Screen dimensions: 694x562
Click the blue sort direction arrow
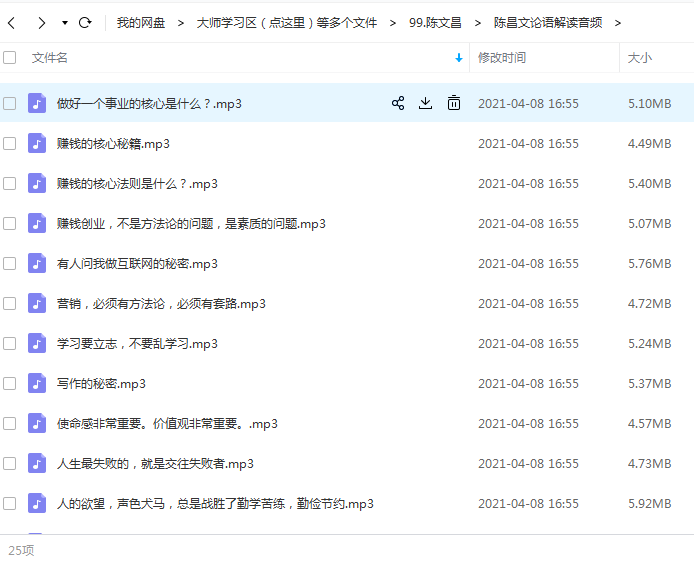(459, 58)
